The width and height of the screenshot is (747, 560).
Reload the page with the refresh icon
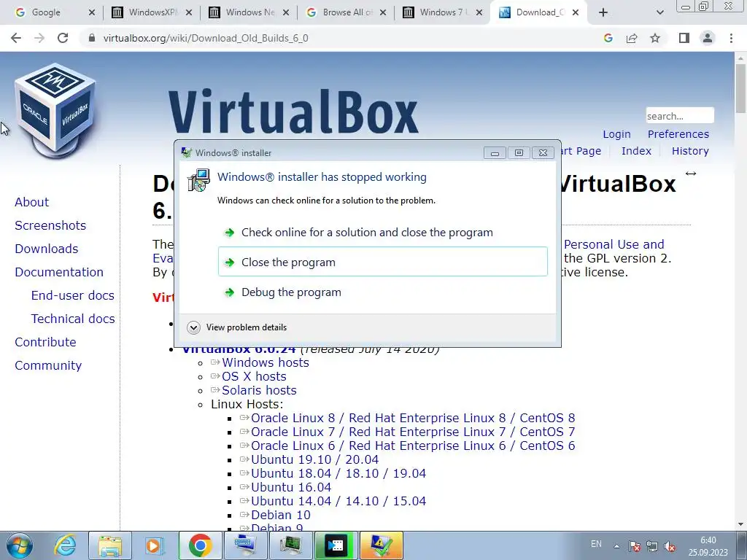pos(63,38)
